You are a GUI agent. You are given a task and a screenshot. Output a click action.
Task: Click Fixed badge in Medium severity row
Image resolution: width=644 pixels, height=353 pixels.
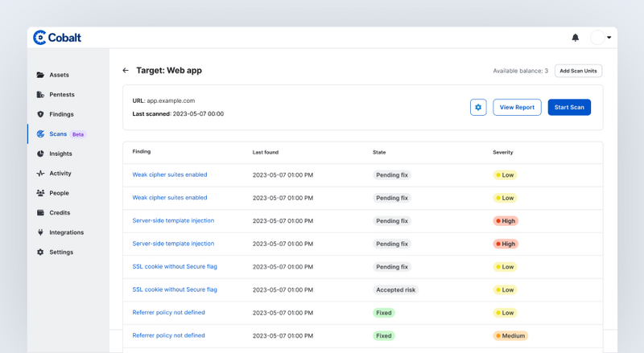(384, 336)
